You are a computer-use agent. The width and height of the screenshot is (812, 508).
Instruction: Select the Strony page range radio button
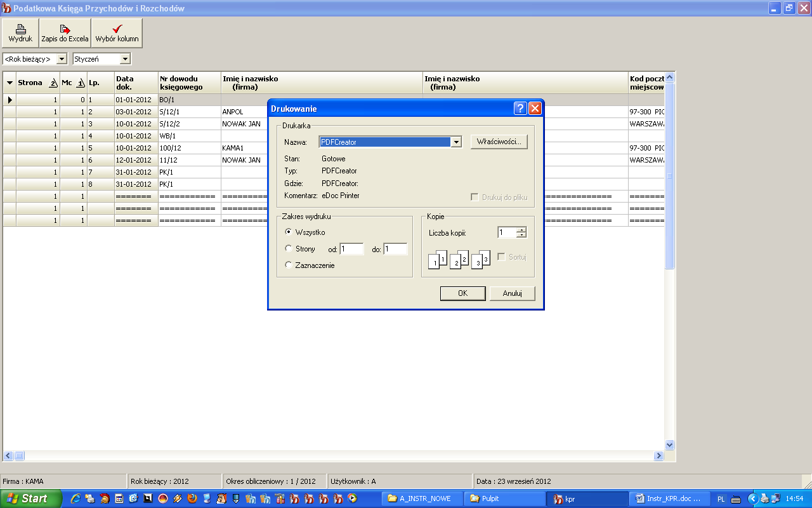pos(289,249)
